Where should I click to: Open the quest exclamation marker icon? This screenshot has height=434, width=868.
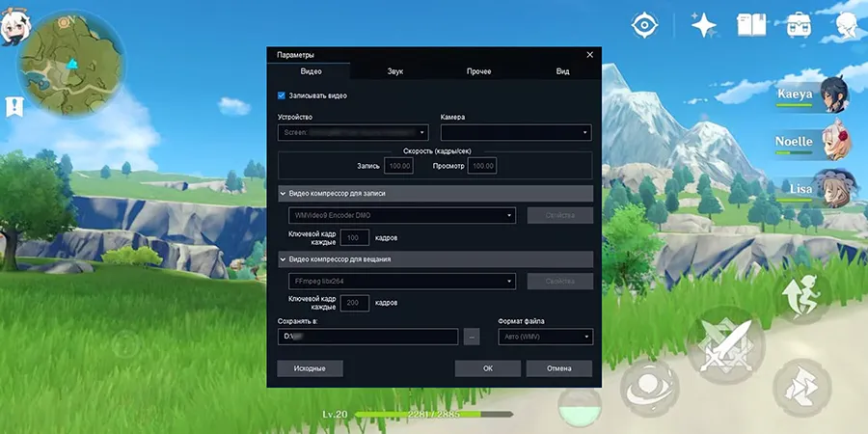(x=15, y=105)
